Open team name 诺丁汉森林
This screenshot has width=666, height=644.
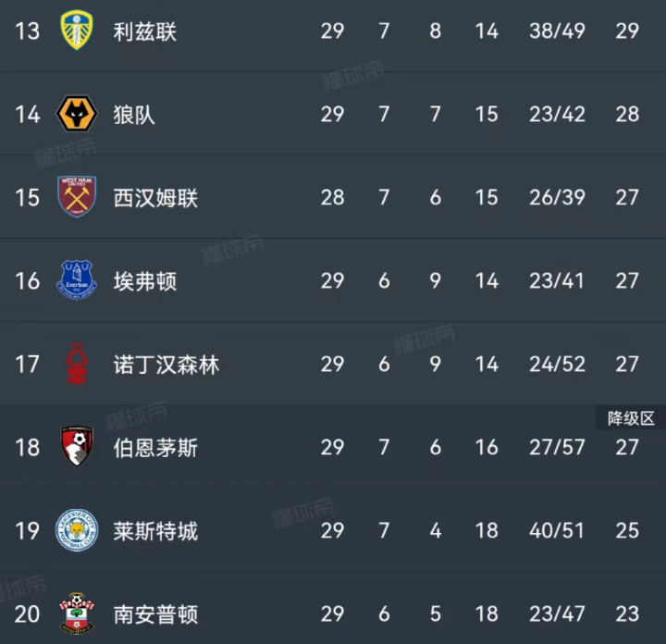(166, 365)
